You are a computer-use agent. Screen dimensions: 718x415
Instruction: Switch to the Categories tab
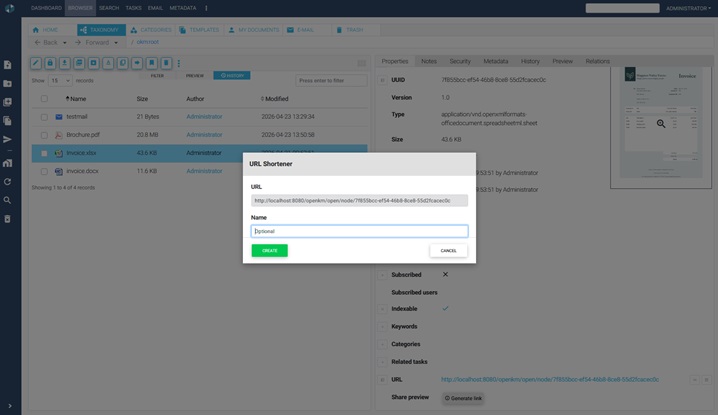point(151,30)
